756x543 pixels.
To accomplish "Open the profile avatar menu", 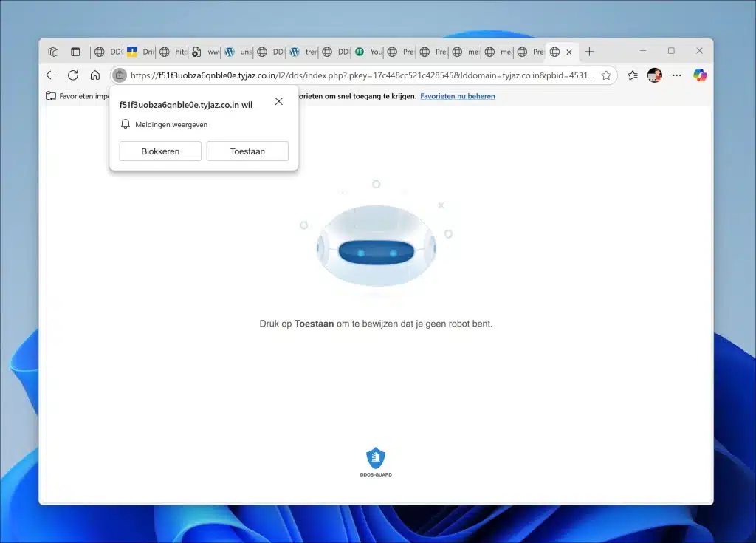I will 654,75.
